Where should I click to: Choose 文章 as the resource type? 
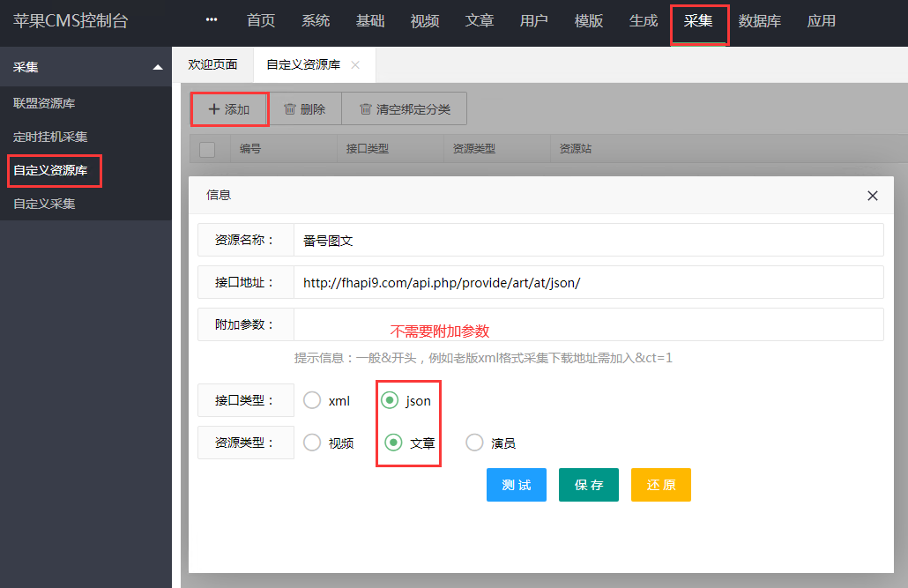(x=393, y=443)
